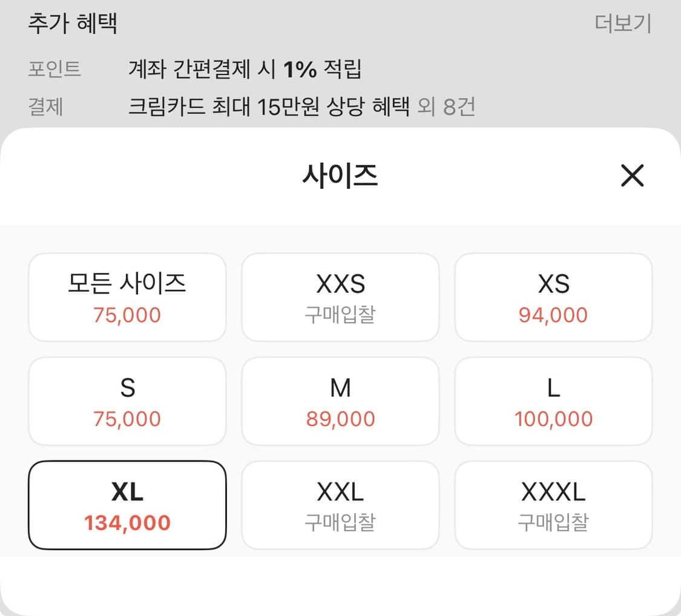Tap the 추가 혜택 section header

coord(73,24)
